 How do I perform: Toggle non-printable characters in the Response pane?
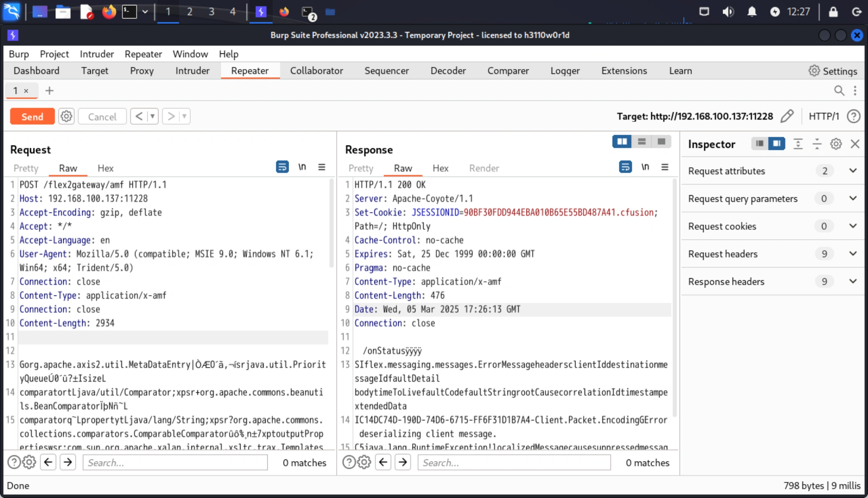(x=645, y=167)
